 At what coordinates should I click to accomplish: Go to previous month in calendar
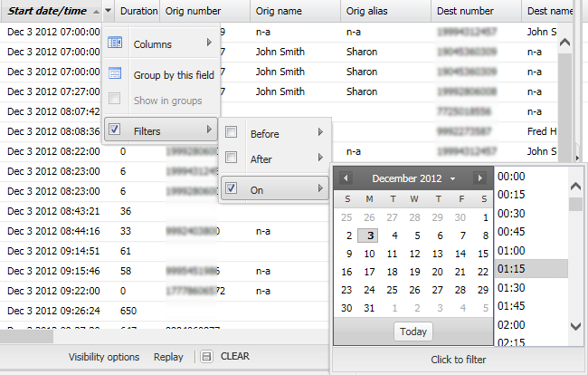tap(346, 178)
